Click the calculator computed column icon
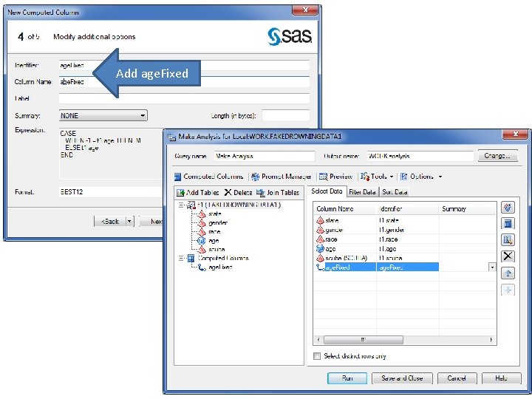This screenshot has height=399, width=532. click(x=508, y=224)
